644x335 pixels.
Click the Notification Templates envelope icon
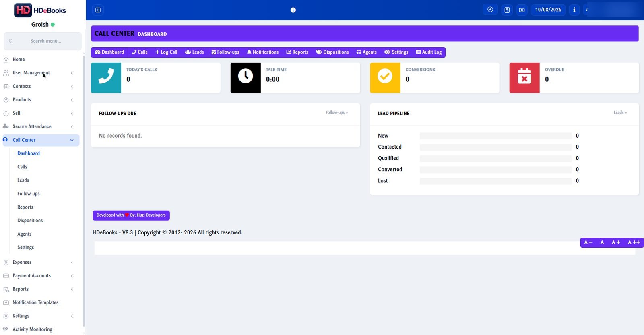click(6, 303)
